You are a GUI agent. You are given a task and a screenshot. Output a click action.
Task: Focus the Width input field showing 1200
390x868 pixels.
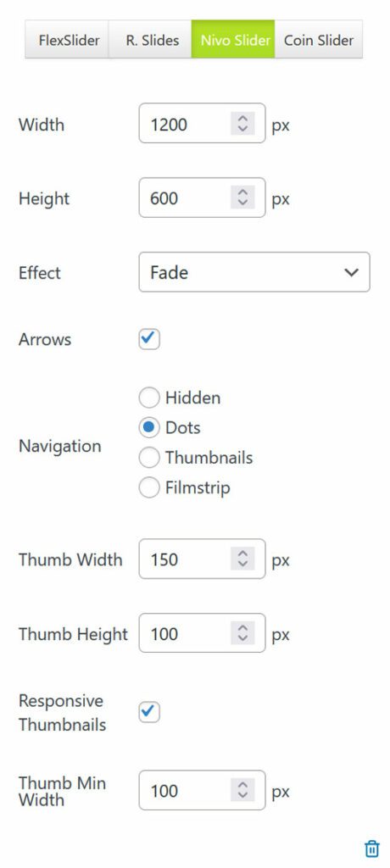[202, 123]
